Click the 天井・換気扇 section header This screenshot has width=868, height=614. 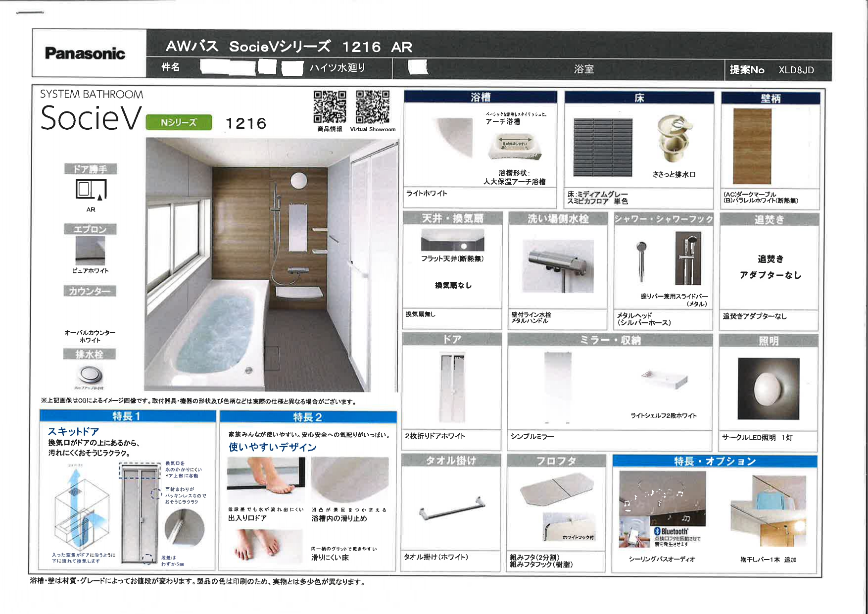pos(452,218)
